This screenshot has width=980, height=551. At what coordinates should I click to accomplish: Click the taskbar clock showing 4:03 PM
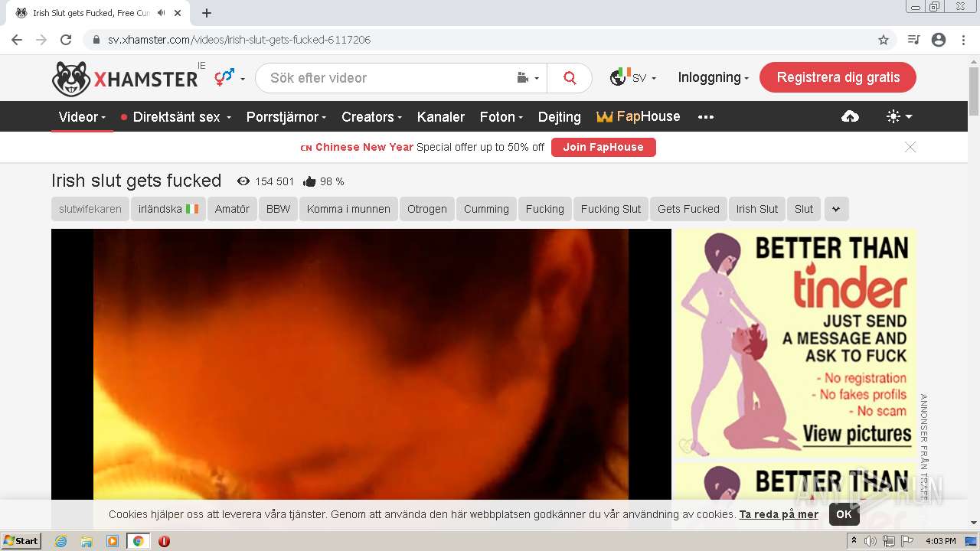tap(941, 541)
